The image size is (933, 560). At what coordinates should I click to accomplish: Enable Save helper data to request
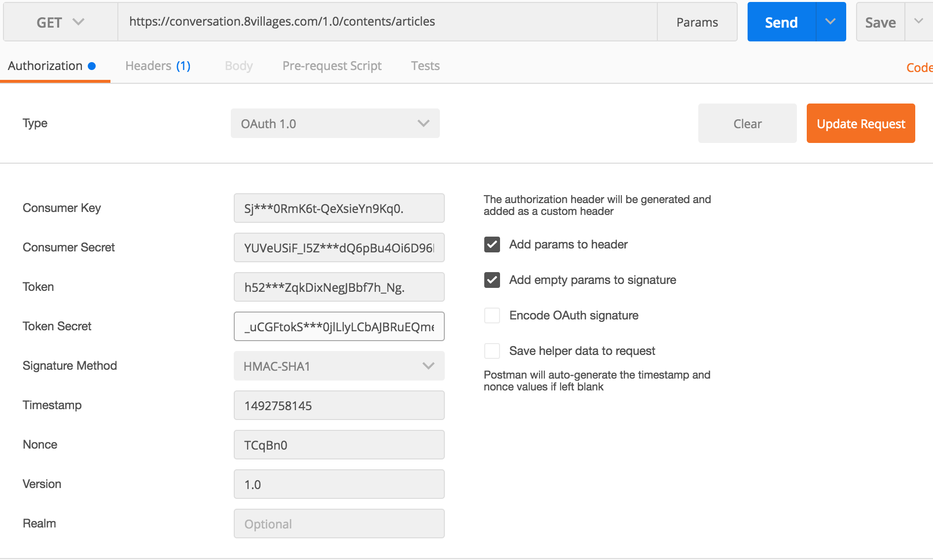tap(492, 351)
